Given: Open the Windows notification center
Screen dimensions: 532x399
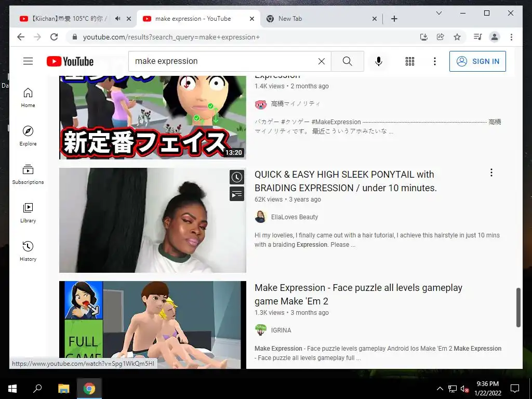Looking at the screenshot, I should (x=515, y=389).
